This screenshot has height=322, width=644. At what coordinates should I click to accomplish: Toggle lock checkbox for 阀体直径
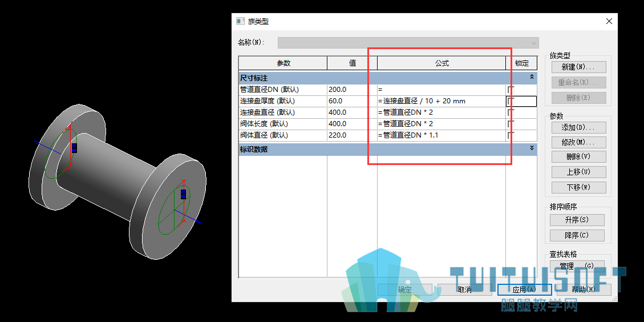(x=511, y=135)
